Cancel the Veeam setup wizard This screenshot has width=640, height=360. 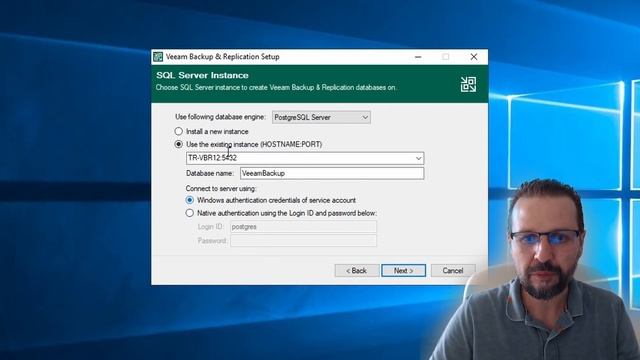click(x=453, y=271)
